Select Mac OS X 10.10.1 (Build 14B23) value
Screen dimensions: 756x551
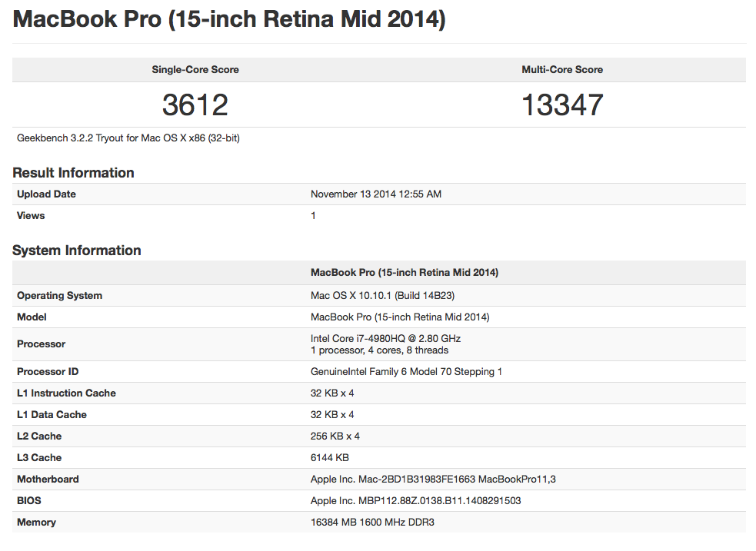[382, 296]
